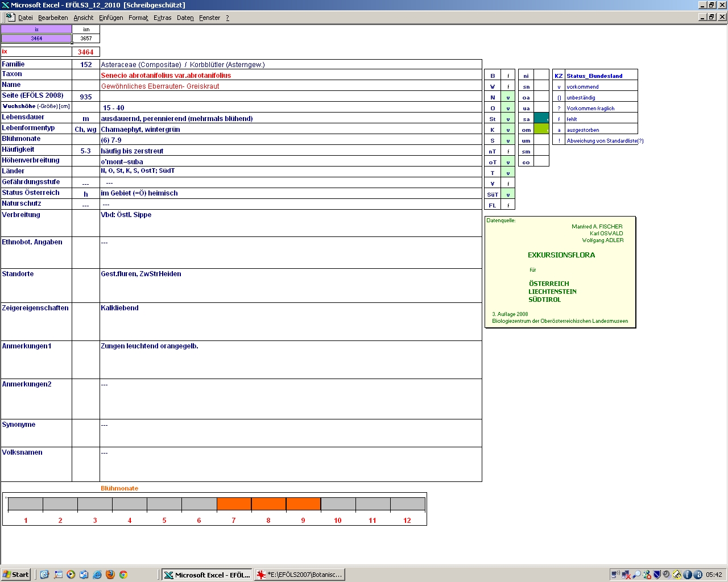Click the green colored cell beside om

(541, 129)
